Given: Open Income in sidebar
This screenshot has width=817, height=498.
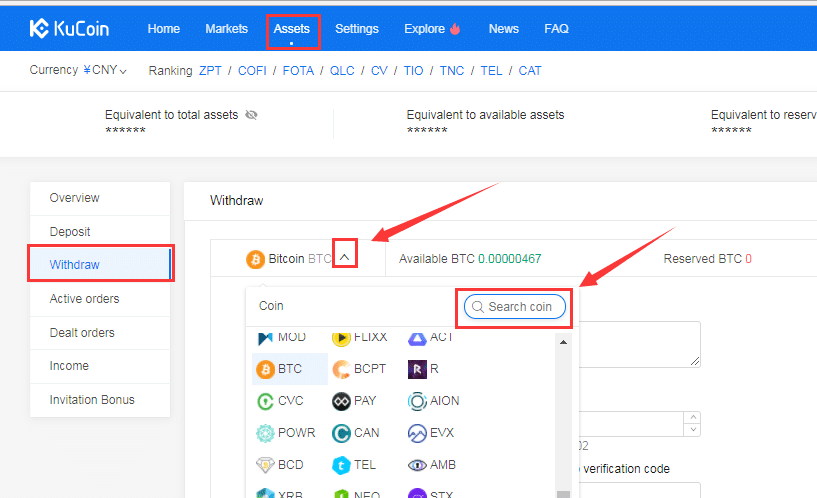Looking at the screenshot, I should pyautogui.click(x=100, y=366).
